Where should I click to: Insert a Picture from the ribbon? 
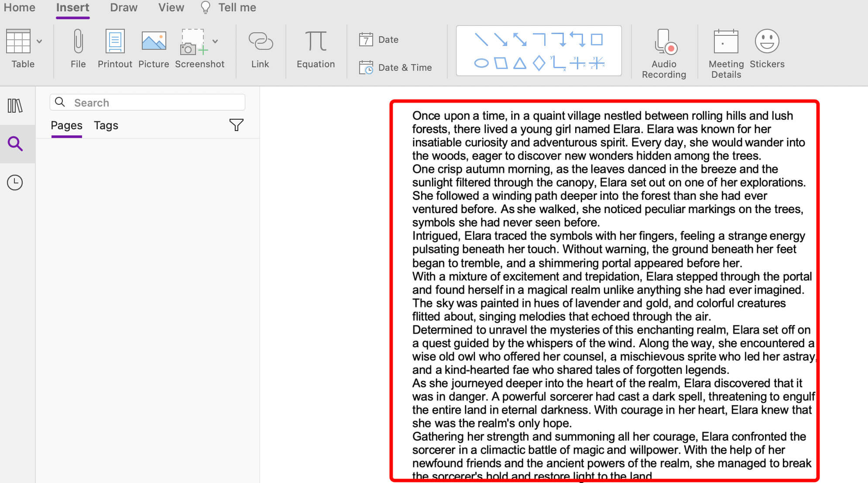tap(154, 48)
